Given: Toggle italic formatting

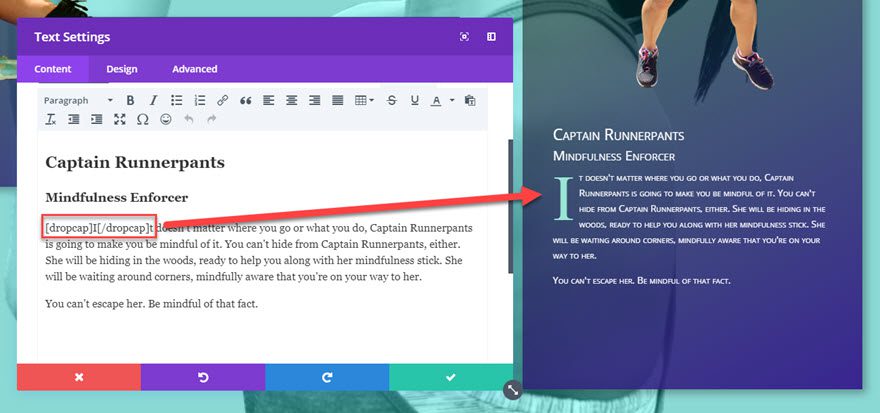Looking at the screenshot, I should click(153, 100).
